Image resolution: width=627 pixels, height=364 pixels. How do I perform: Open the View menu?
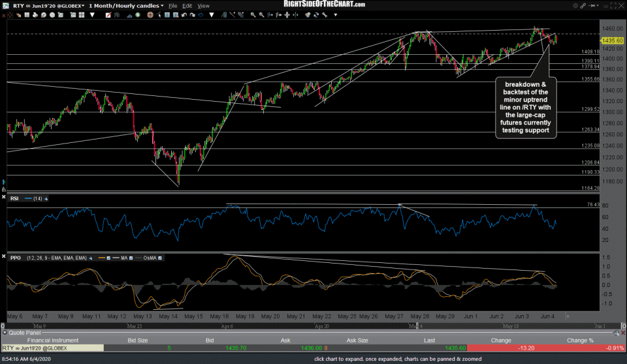click(204, 6)
